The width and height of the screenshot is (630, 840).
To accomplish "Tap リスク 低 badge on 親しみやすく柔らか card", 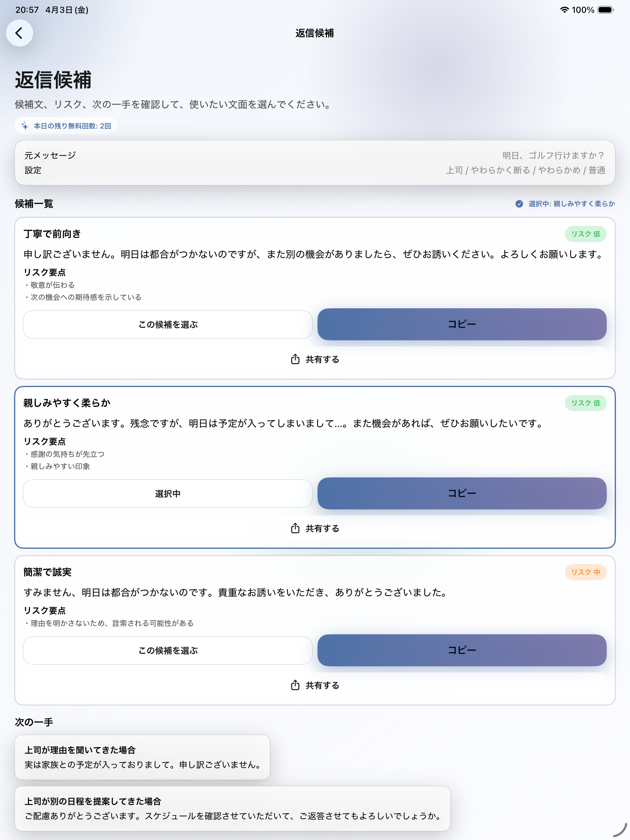I will pos(585,403).
